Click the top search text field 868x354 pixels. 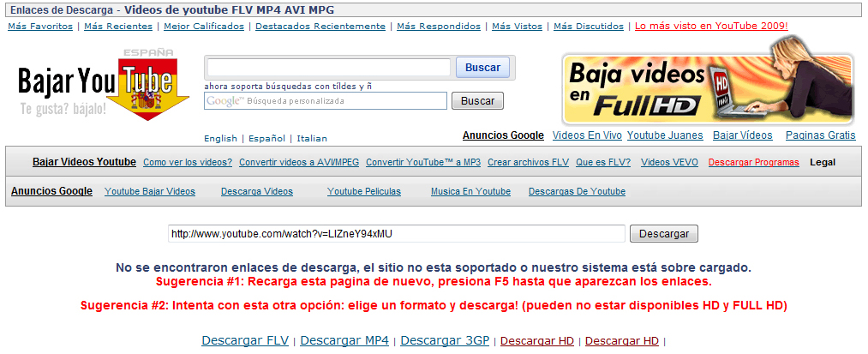(328, 68)
